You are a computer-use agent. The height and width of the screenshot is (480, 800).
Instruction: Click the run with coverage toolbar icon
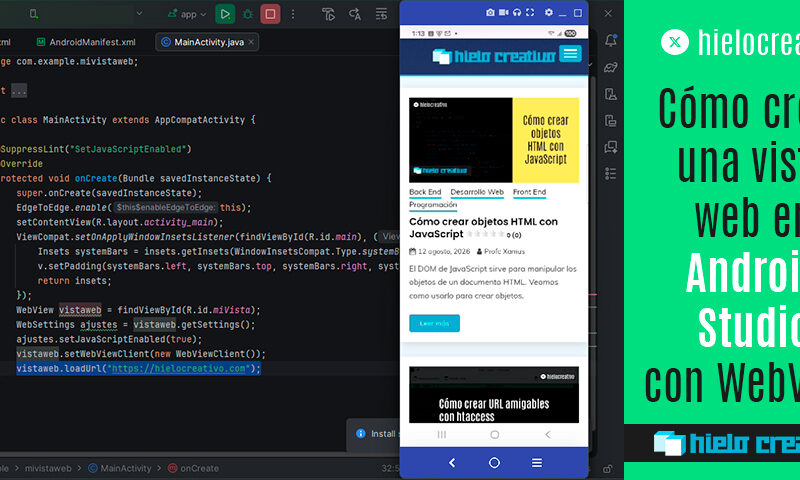(329, 14)
